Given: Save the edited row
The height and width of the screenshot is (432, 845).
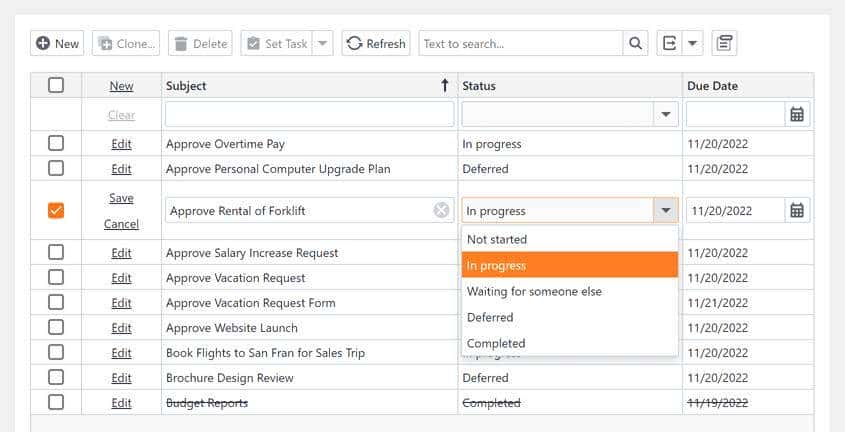Looking at the screenshot, I should [121, 198].
